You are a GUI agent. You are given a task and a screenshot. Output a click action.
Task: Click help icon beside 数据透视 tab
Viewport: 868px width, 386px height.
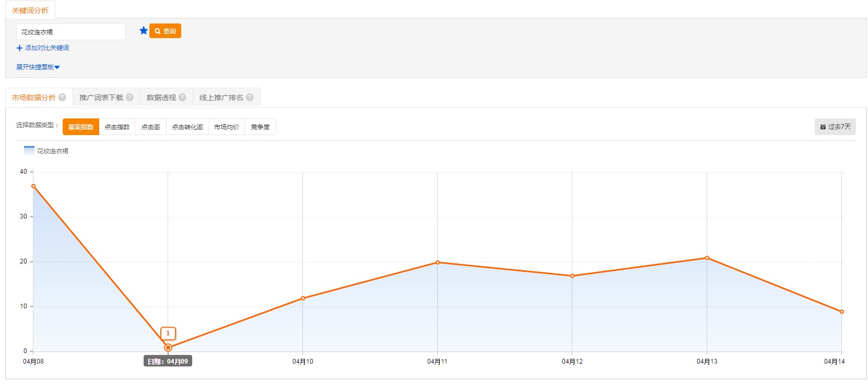(182, 98)
